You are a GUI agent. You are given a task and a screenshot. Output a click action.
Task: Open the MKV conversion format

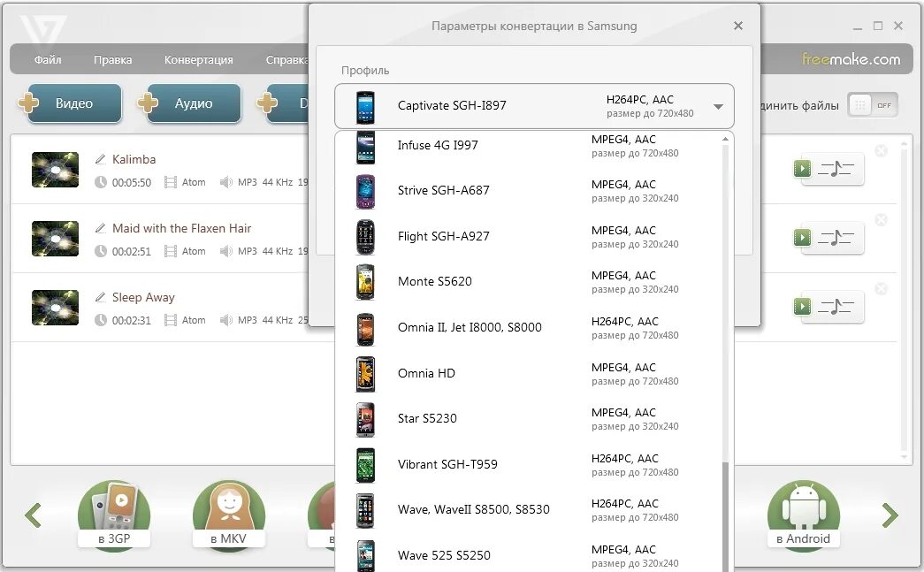(229, 515)
